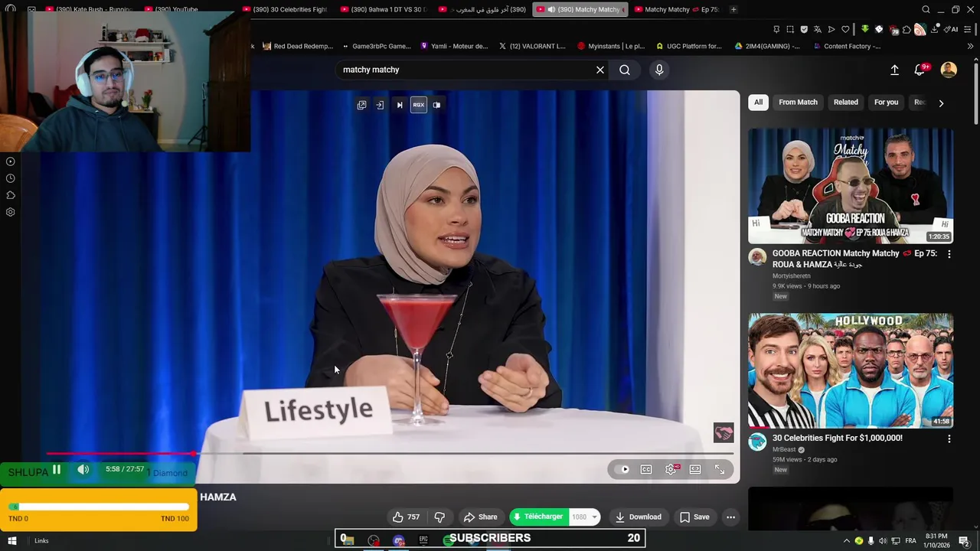Open the GOOBA REACTION video thumbnail

click(x=851, y=186)
